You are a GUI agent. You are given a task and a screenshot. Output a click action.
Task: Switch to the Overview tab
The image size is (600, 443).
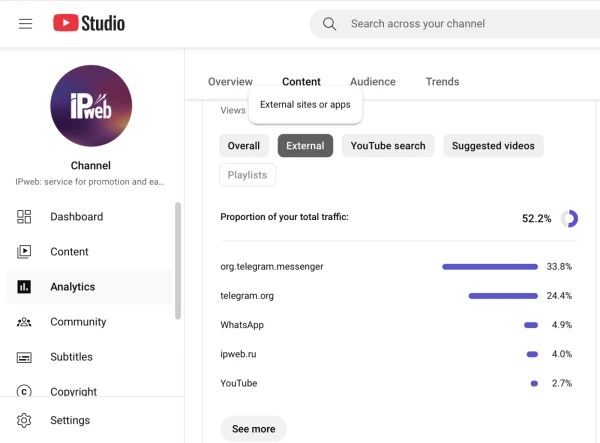pos(230,82)
